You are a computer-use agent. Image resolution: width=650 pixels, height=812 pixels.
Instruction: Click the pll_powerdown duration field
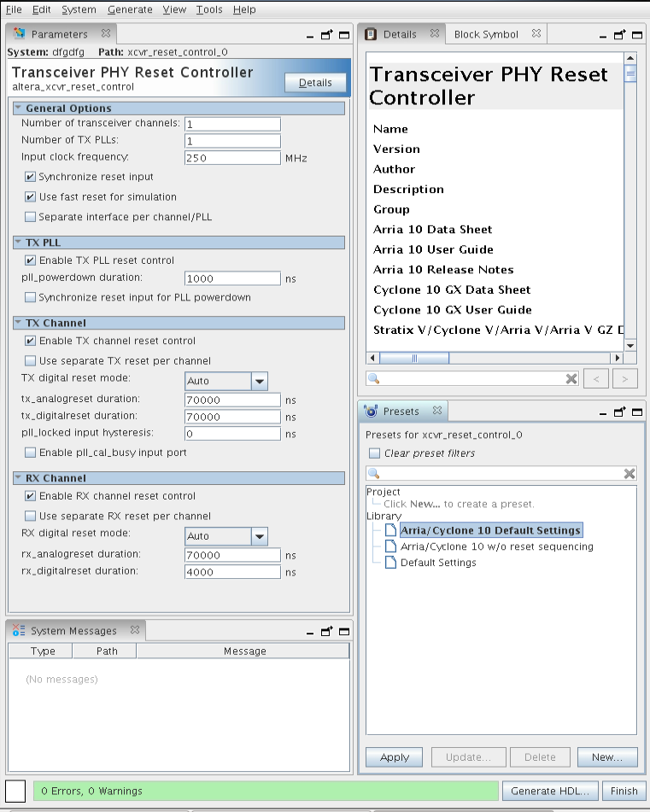tap(232, 278)
